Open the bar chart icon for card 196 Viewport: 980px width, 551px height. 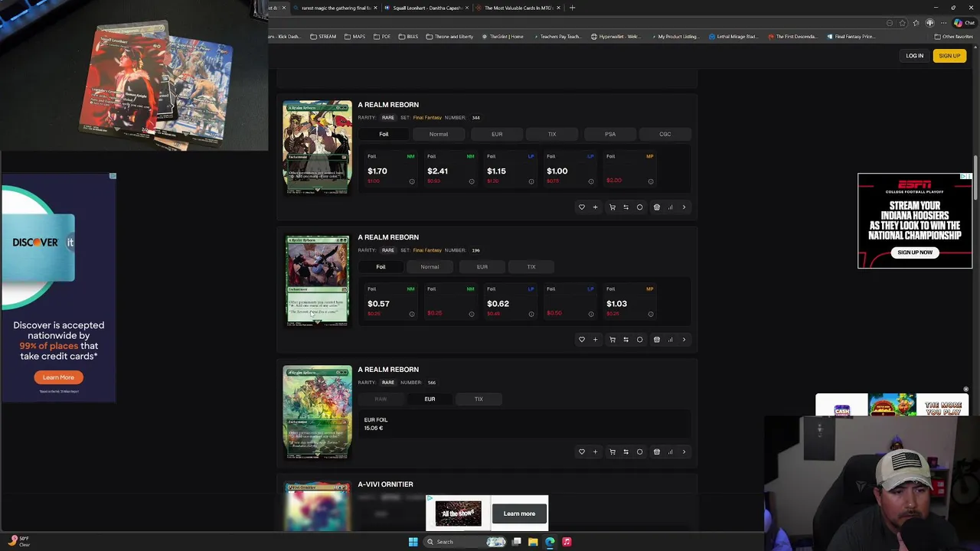(670, 340)
